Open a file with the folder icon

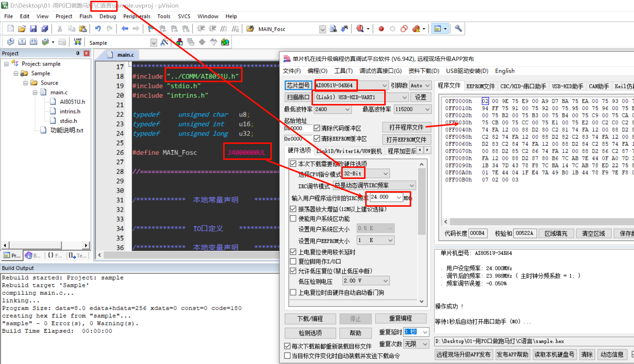22,29
